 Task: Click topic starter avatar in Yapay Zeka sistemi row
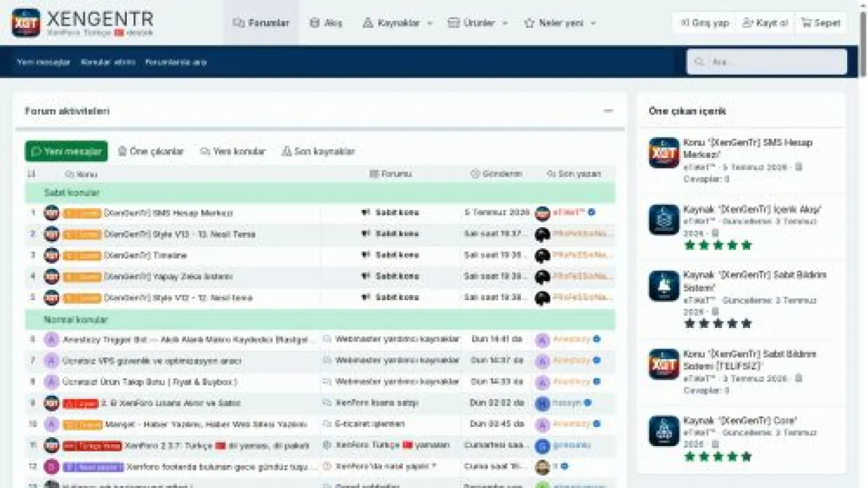[52, 277]
